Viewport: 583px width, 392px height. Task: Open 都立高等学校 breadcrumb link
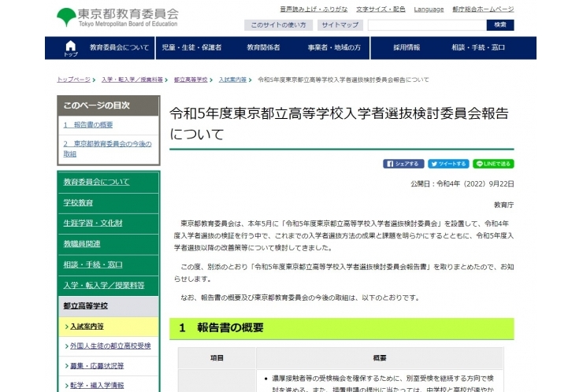coord(191,80)
